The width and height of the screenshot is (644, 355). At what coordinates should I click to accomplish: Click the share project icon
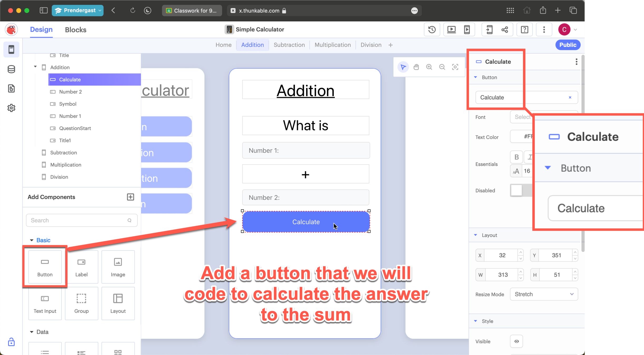505,29
